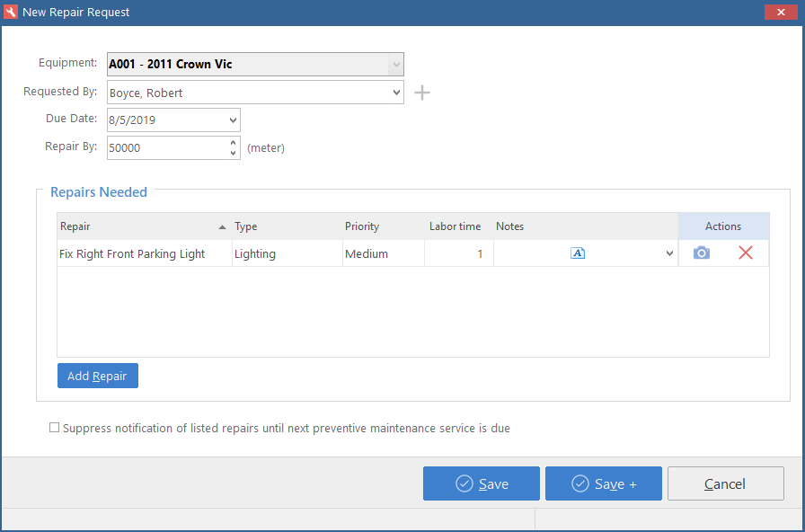Delete repair row with red X icon

(x=746, y=253)
